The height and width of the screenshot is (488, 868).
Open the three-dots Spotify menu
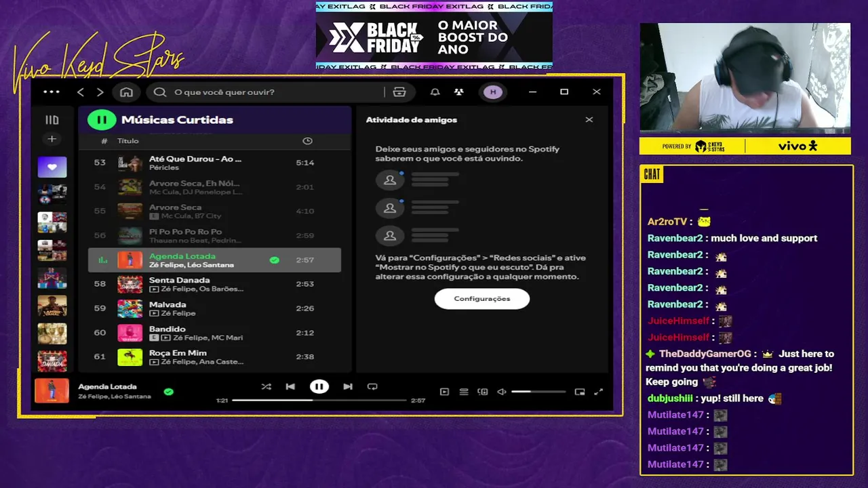[52, 92]
